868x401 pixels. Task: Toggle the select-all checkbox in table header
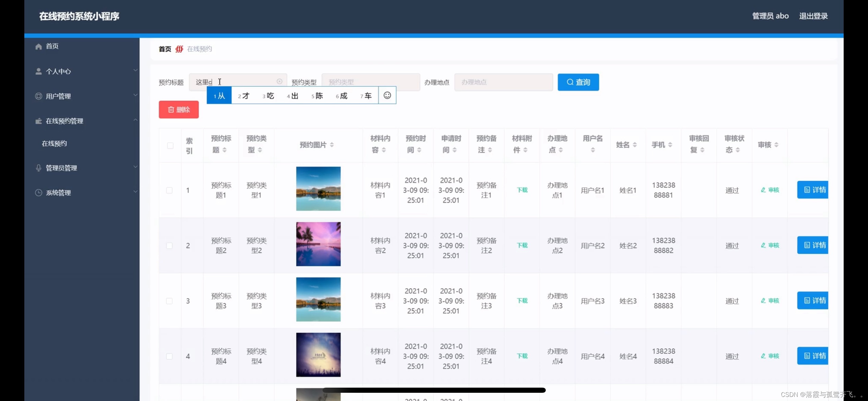pyautogui.click(x=170, y=145)
